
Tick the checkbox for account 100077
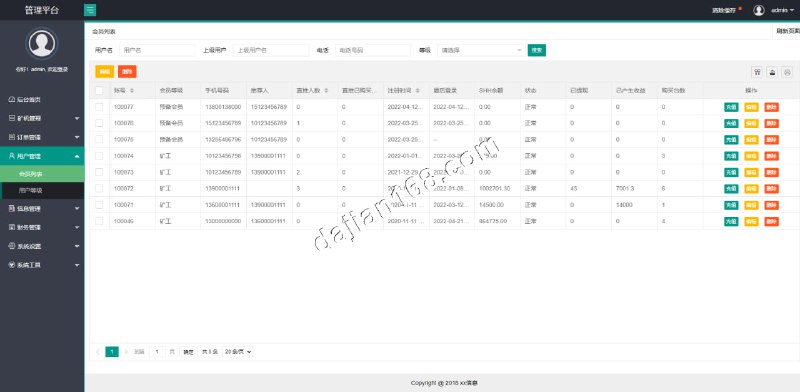(x=99, y=107)
